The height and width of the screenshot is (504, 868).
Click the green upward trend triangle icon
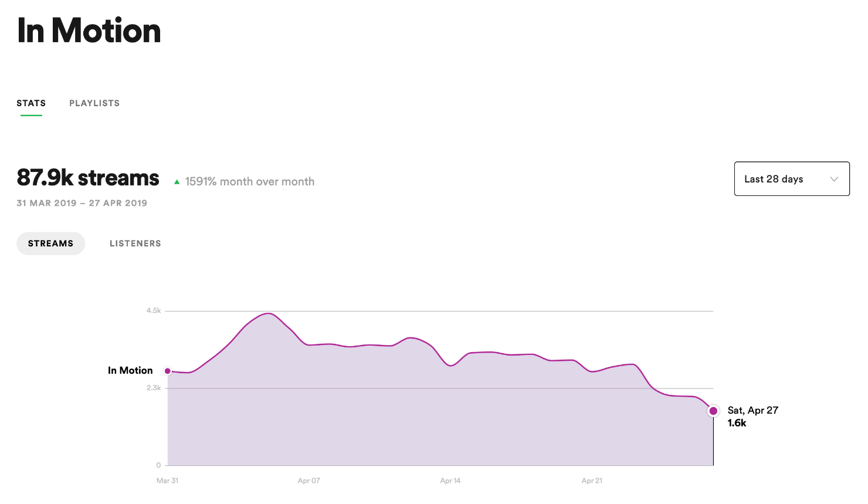(x=177, y=182)
